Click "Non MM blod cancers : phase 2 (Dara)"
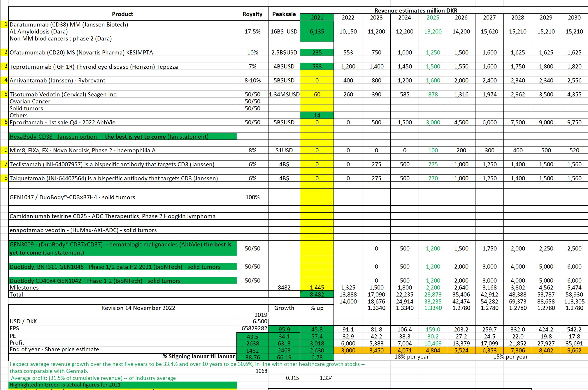The image size is (588, 390). pos(122,38)
